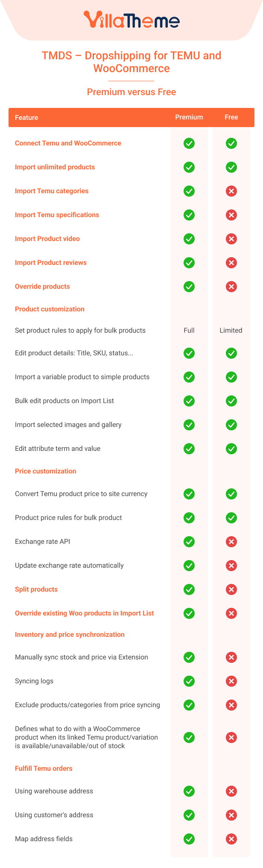The image size is (263, 868).
Task: Open the Import Product reviews feature
Action: coord(51,263)
